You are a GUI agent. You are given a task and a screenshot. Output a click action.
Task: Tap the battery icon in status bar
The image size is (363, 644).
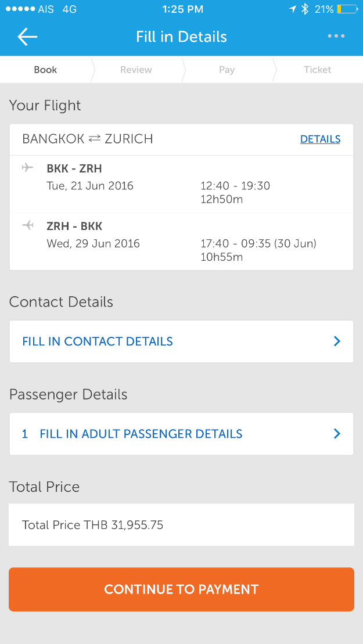(x=347, y=9)
